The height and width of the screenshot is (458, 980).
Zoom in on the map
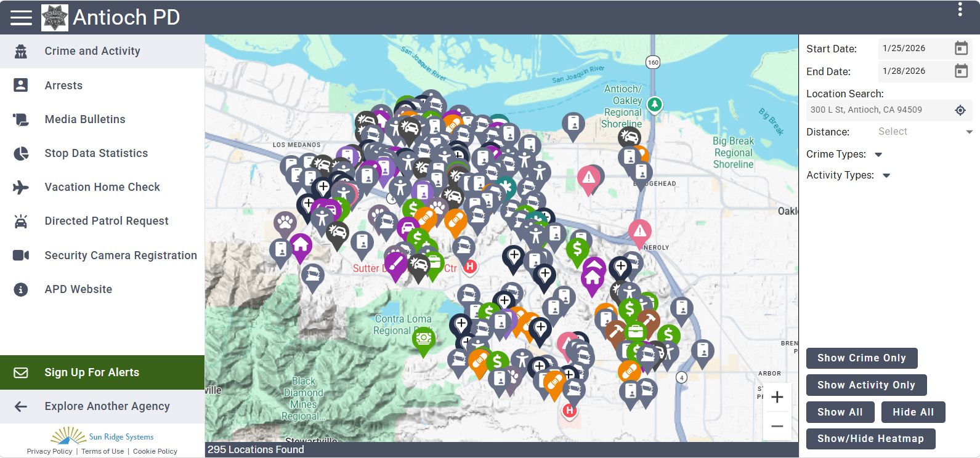pos(777,397)
